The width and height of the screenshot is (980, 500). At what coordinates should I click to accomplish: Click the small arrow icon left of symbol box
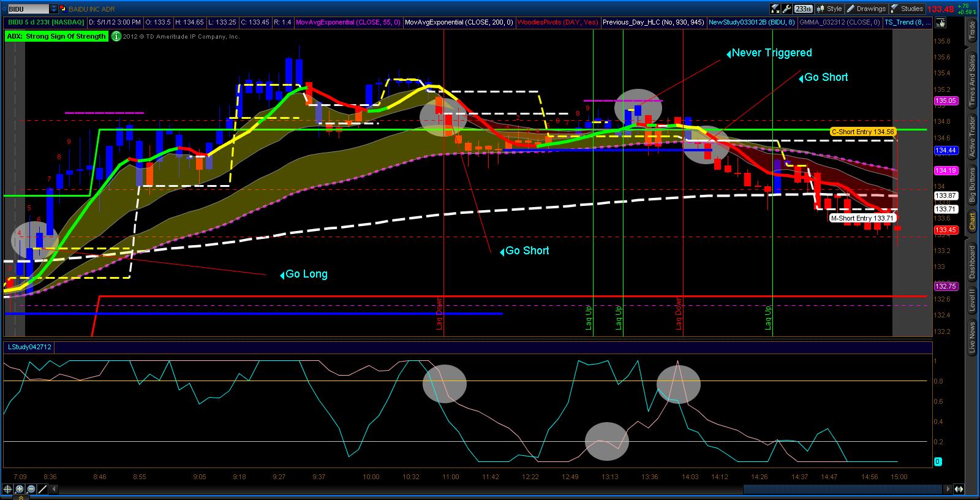pyautogui.click(x=4, y=9)
